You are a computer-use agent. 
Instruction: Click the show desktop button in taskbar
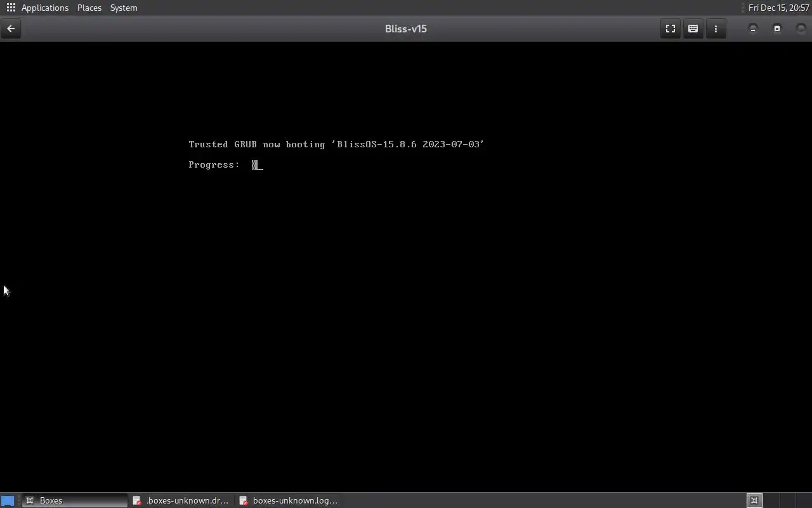coord(8,500)
